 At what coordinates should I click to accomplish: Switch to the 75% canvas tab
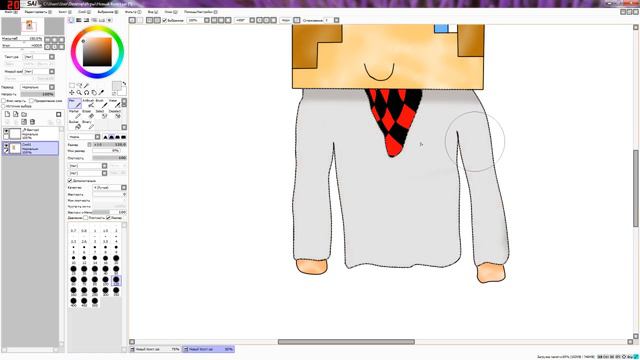[155, 349]
